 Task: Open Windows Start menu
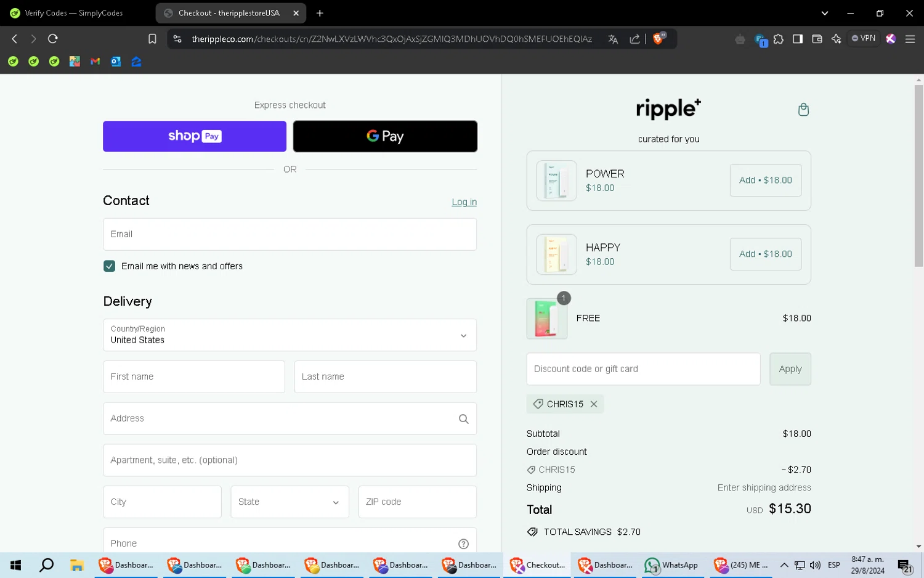16,565
